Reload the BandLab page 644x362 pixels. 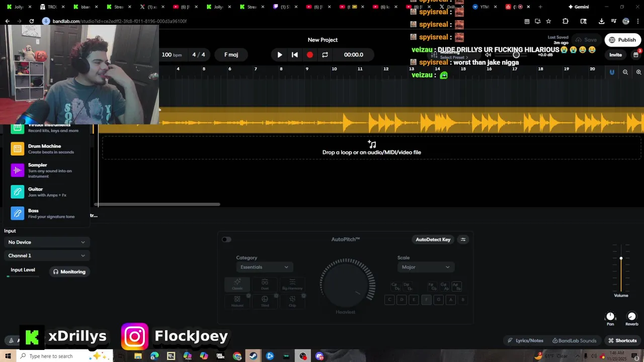(31, 21)
